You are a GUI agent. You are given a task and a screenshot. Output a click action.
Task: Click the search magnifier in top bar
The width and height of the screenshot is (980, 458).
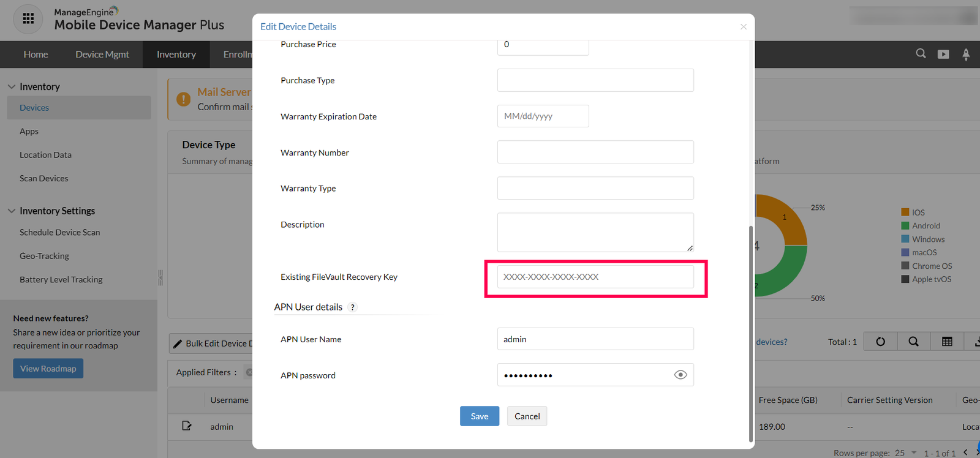(x=921, y=54)
